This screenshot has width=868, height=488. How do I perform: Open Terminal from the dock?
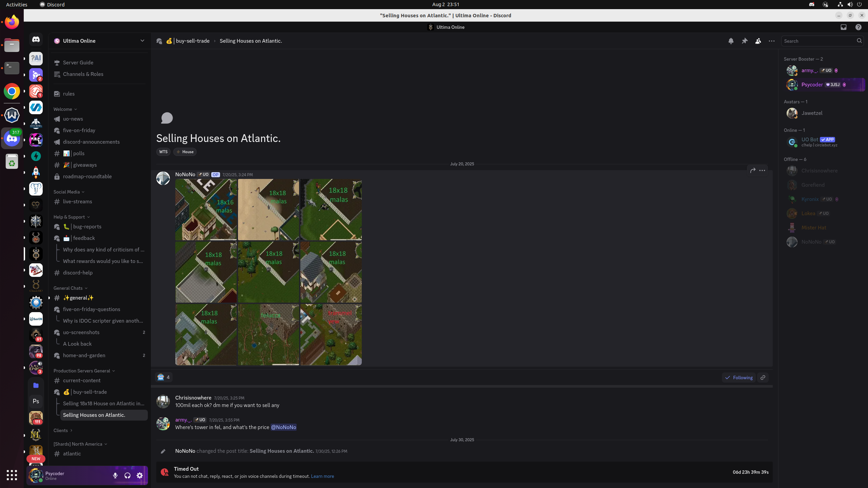[x=12, y=68]
